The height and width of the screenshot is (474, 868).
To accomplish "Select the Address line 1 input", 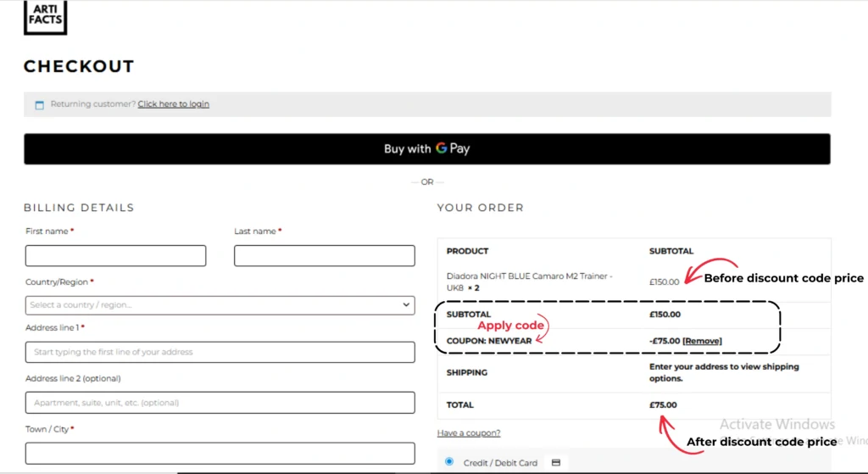I will point(219,352).
